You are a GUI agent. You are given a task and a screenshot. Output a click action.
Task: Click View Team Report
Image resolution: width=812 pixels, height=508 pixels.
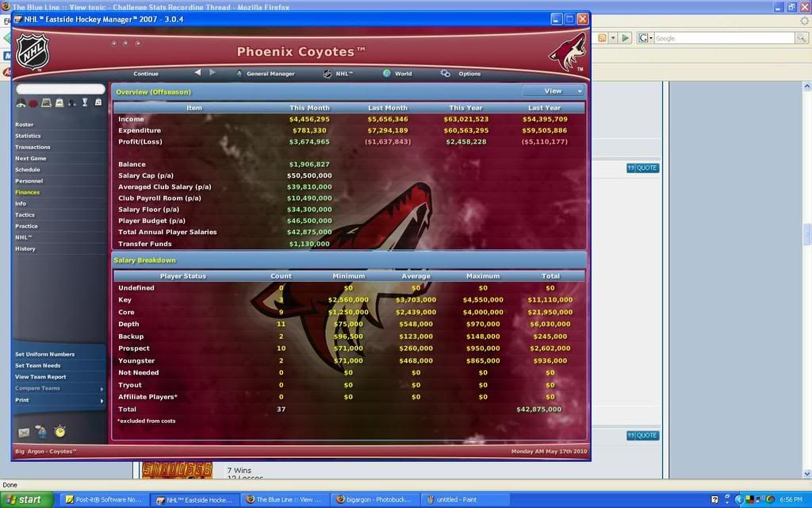click(x=40, y=377)
